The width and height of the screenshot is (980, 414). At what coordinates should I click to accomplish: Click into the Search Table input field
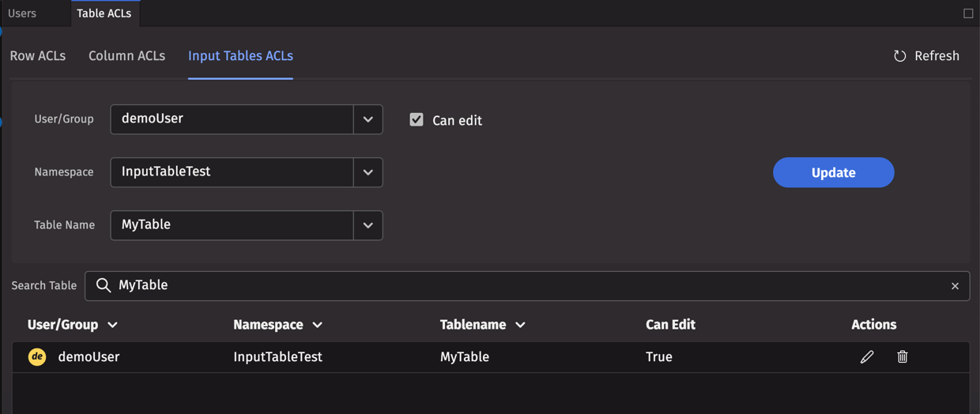[x=522, y=285]
